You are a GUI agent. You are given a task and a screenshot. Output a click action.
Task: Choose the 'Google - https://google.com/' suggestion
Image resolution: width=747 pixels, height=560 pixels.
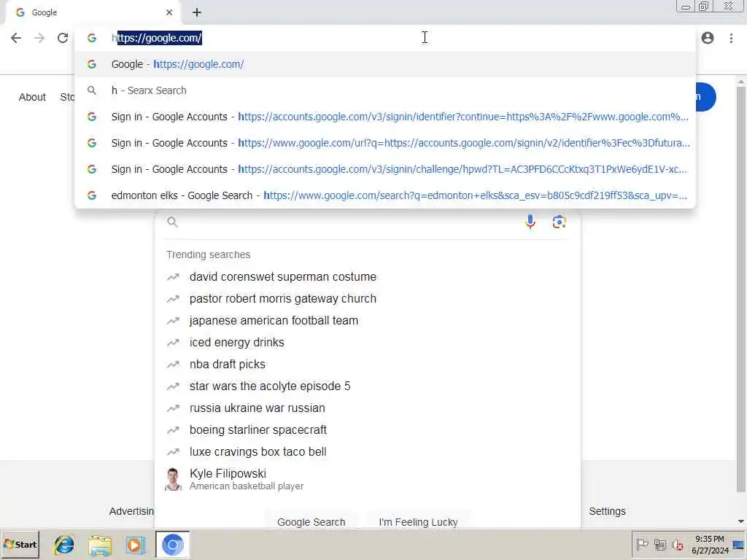[x=385, y=64]
